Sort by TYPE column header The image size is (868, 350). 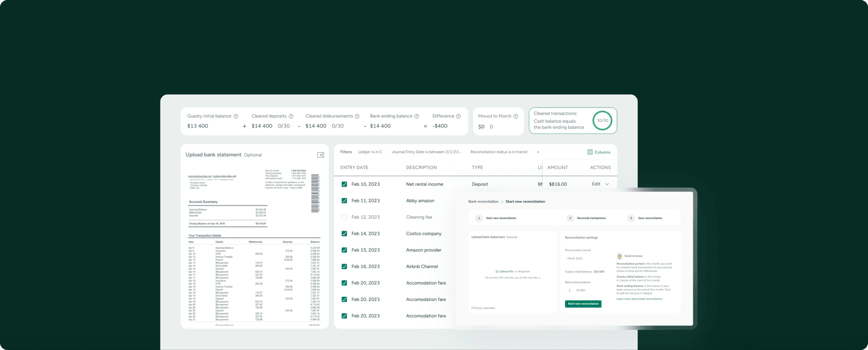[x=477, y=167]
